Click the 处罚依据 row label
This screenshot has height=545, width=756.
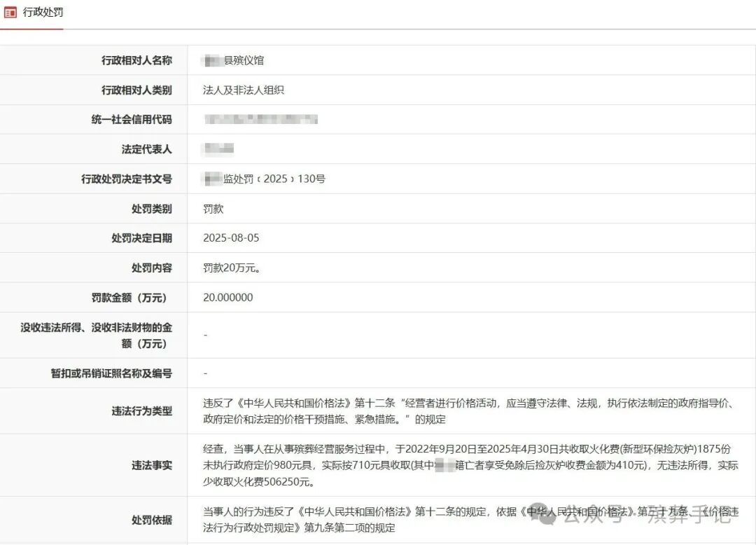151,520
